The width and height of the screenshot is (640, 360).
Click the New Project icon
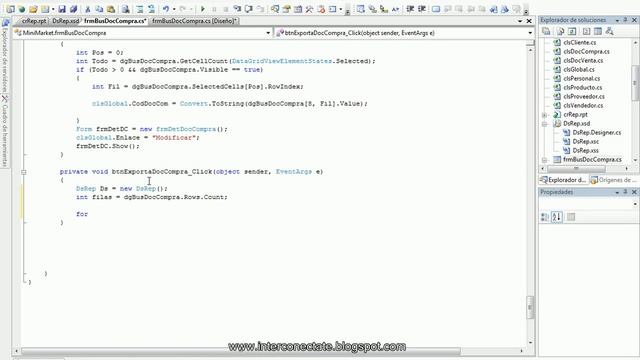[x=11, y=9]
